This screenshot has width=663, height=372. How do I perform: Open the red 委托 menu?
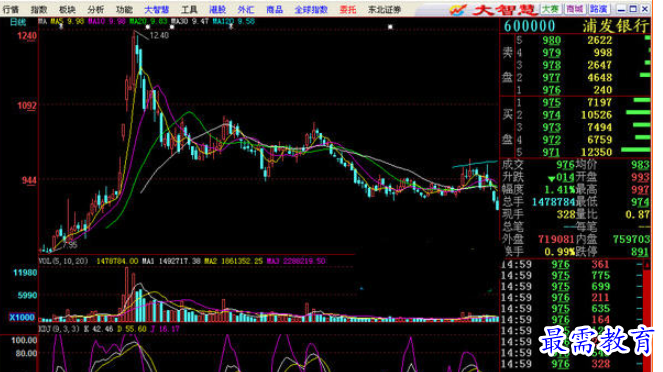[348, 9]
